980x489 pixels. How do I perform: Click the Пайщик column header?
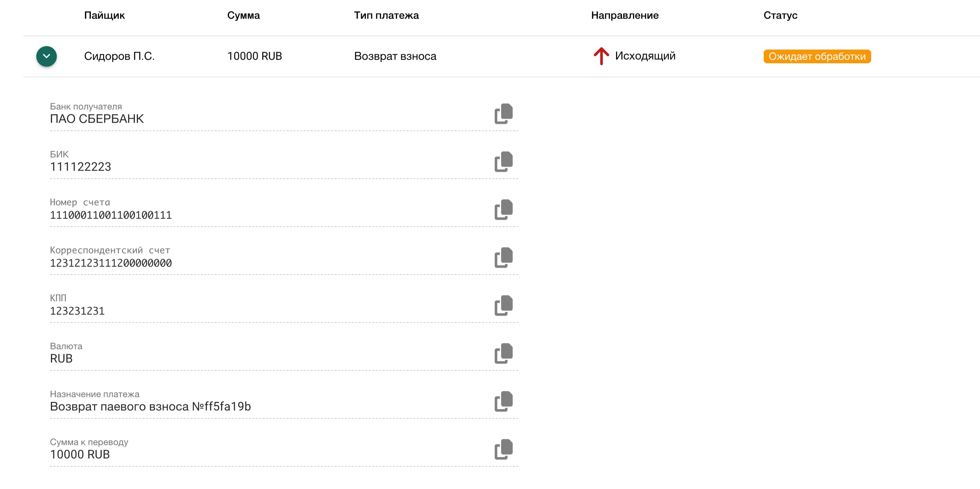tap(104, 15)
